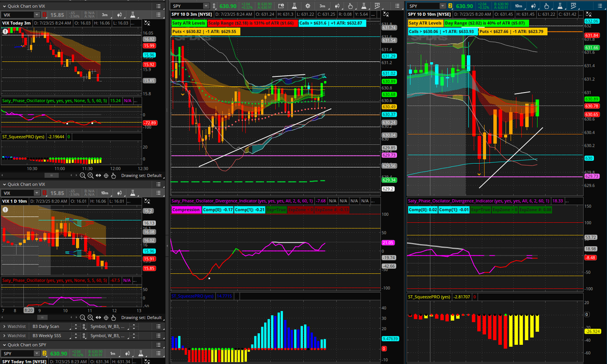Click ST_SqueezePRO study title on SPY 10m chart
Image resolution: width=607 pixels, height=364 pixels.
click(429, 297)
